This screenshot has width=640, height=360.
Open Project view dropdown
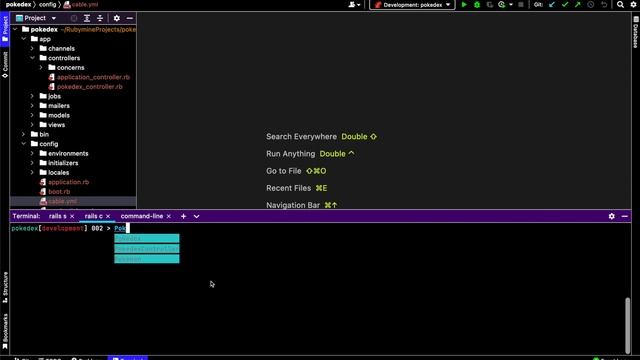tap(36, 18)
